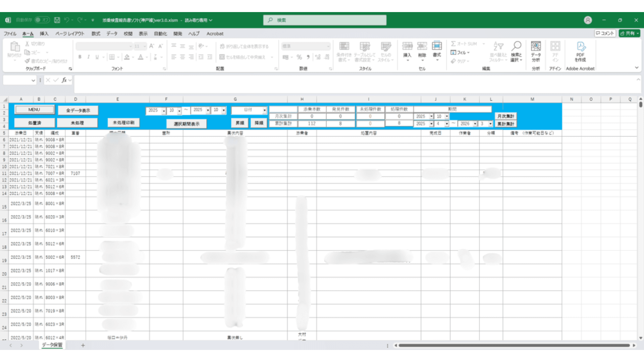Toggle the AutoSave switch
Image resolution: width=644 pixels, height=362 pixels.
[x=42, y=20]
